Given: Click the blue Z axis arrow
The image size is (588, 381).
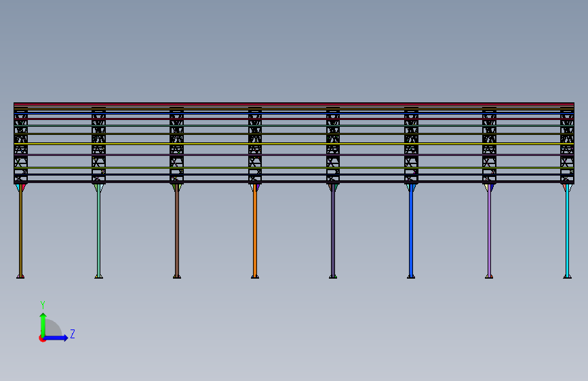Looking at the screenshot, I should point(56,338).
